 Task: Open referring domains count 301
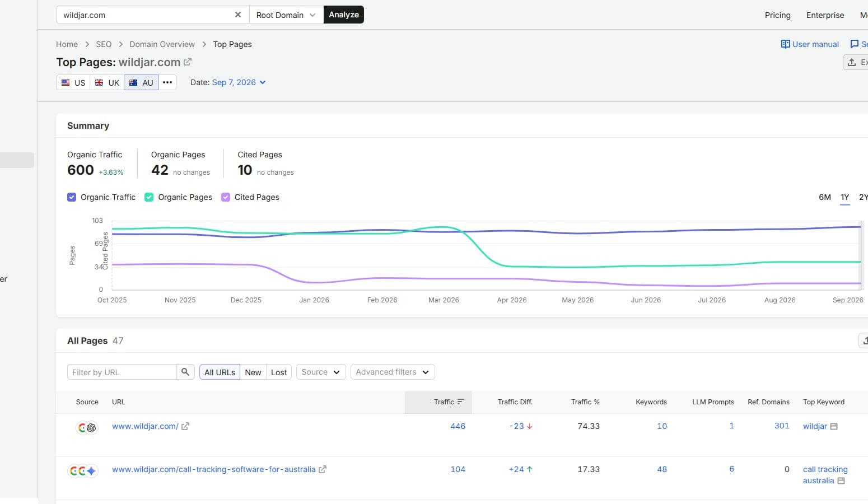tap(782, 426)
